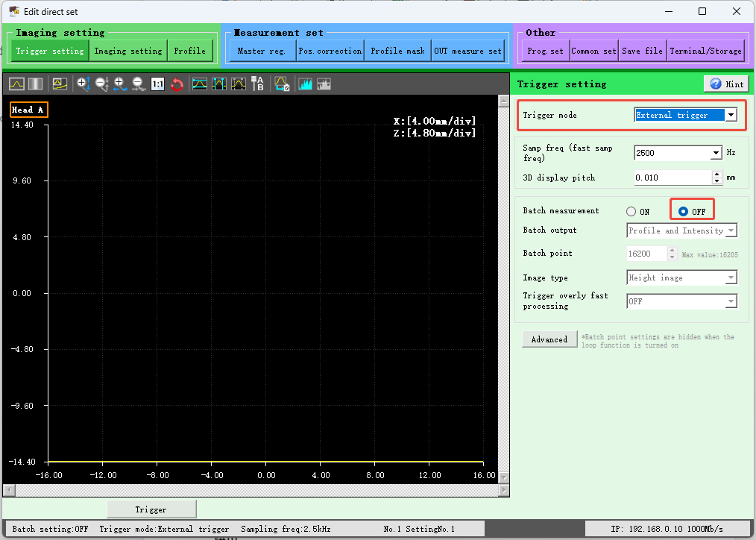Open Trigger overly fast processing dropdown
Viewport: 756px width, 540px height.
tap(731, 301)
